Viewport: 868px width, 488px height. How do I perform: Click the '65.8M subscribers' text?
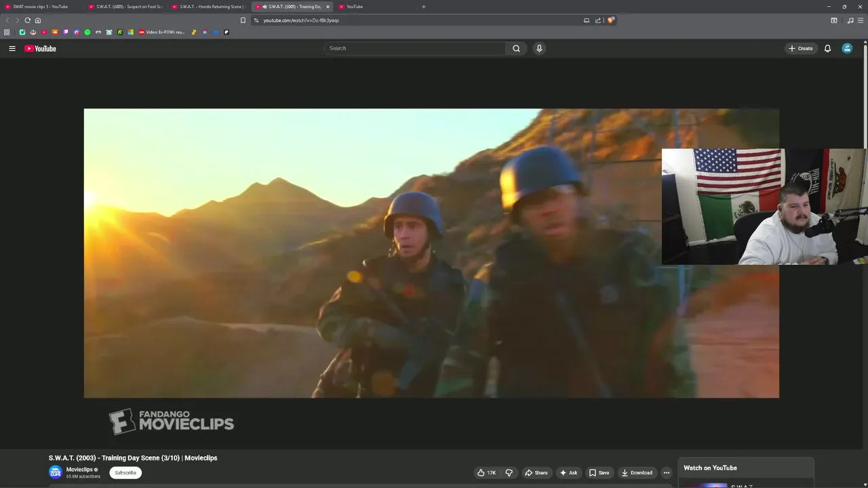tap(83, 476)
